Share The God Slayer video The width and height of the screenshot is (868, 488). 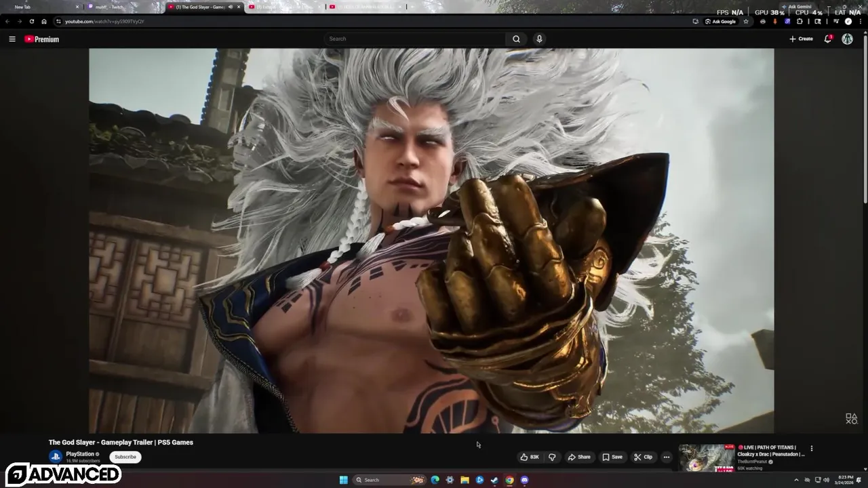coord(579,457)
